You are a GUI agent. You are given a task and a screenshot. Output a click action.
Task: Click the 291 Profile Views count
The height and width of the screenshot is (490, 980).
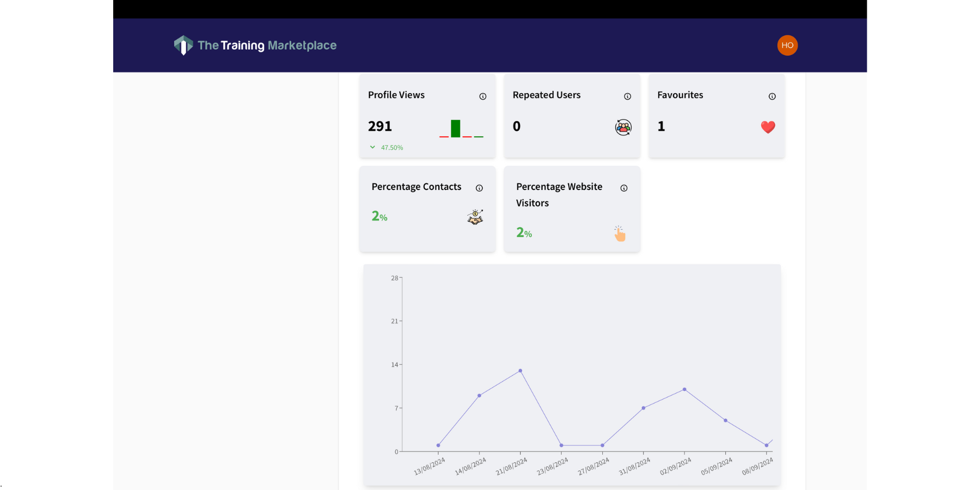click(x=380, y=126)
